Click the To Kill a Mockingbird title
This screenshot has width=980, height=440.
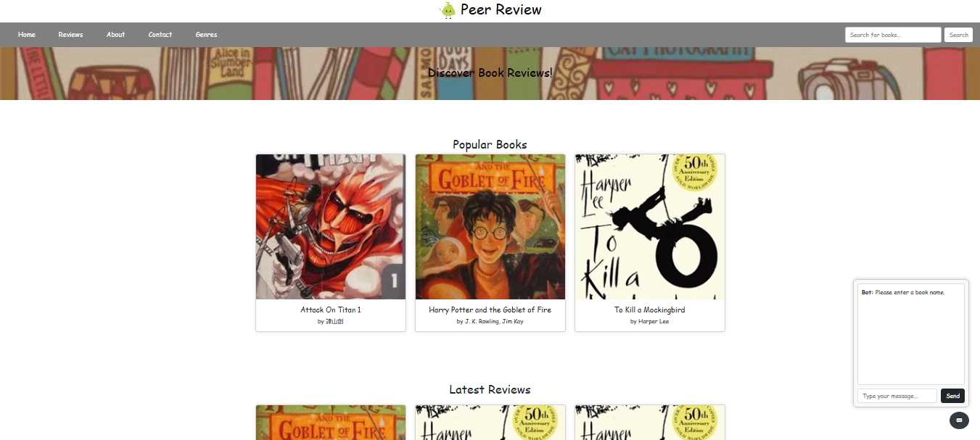coord(650,310)
